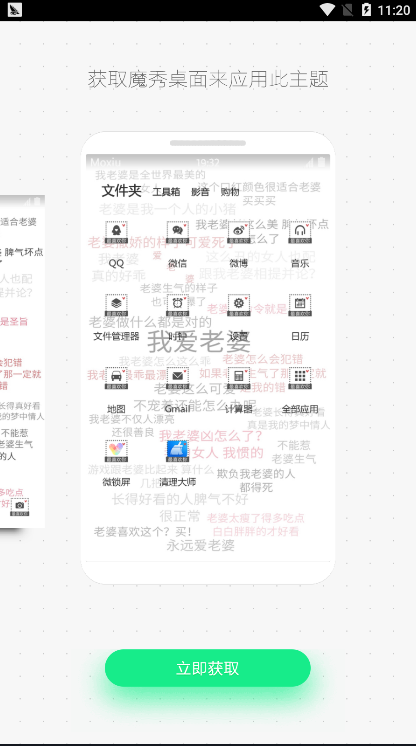Image resolution: width=416 pixels, height=746 pixels.
Task: Tap the 工具箱 folder label
Action: click(166, 192)
